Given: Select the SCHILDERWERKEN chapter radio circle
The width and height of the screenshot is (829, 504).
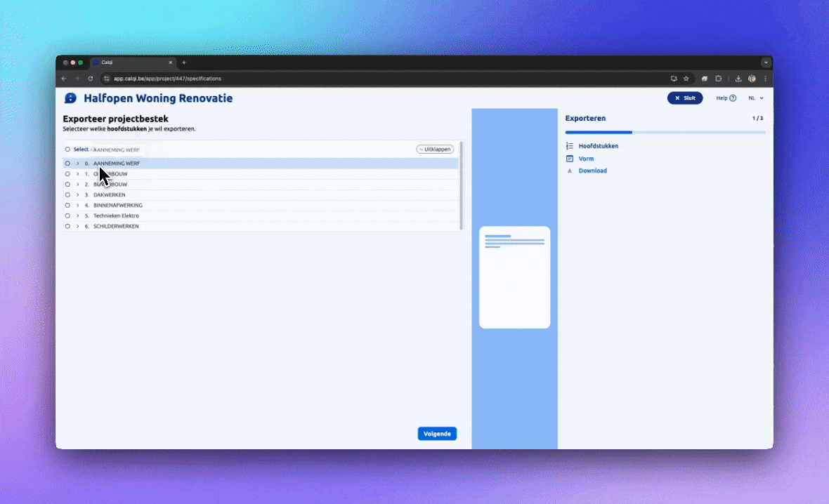Looking at the screenshot, I should point(67,226).
